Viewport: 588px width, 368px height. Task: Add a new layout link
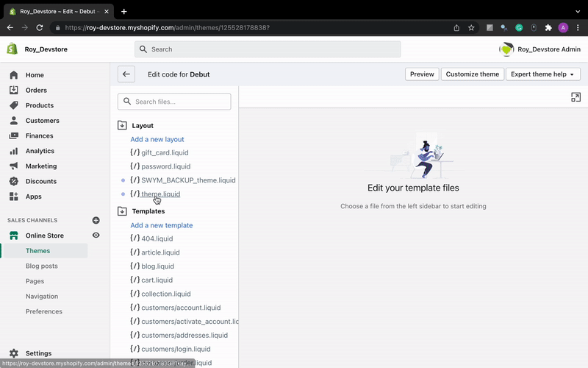[x=157, y=139]
